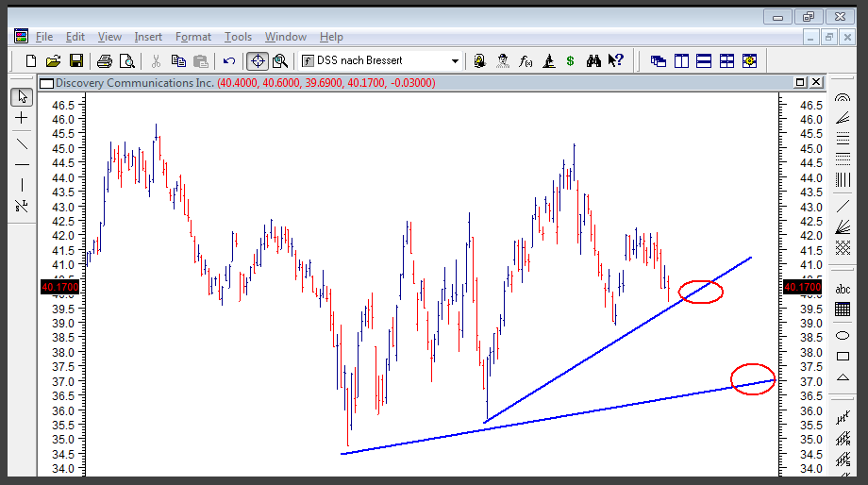Select the plus crosshair tool
868x485 pixels.
[22, 118]
